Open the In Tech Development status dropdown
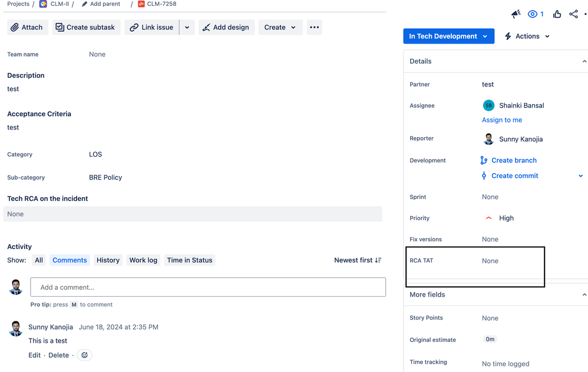This screenshot has height=372, width=588. point(448,36)
